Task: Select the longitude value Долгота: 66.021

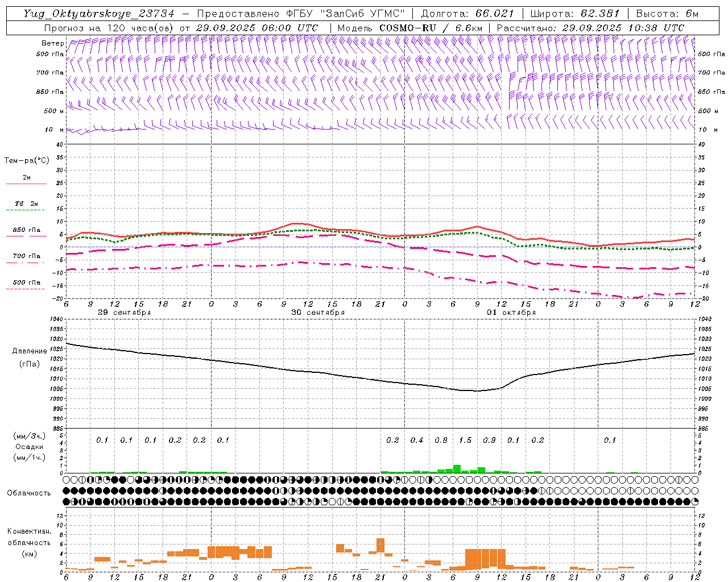Action: [x=468, y=14]
